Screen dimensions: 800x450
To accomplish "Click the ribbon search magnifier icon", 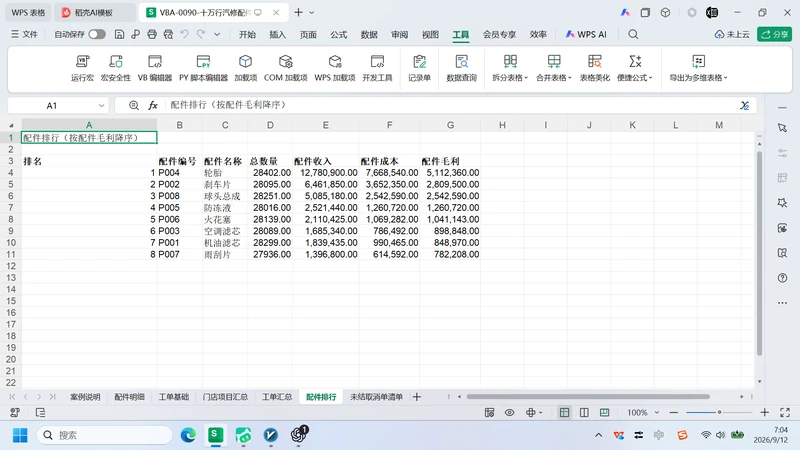I will pyautogui.click(x=633, y=34).
